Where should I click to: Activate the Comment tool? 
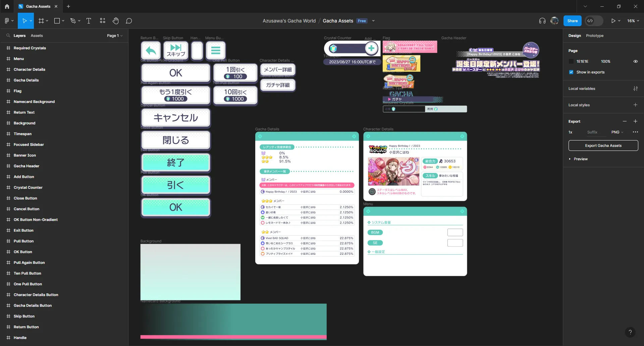click(129, 20)
